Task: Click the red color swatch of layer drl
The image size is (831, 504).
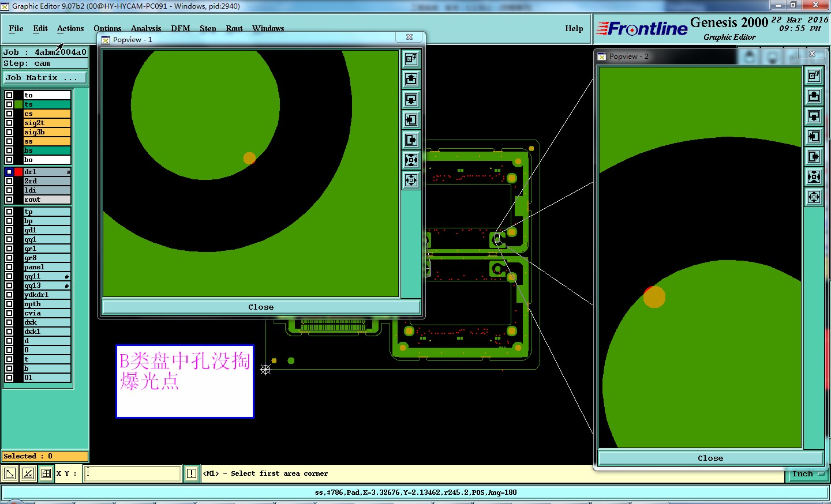Action: click(x=18, y=172)
